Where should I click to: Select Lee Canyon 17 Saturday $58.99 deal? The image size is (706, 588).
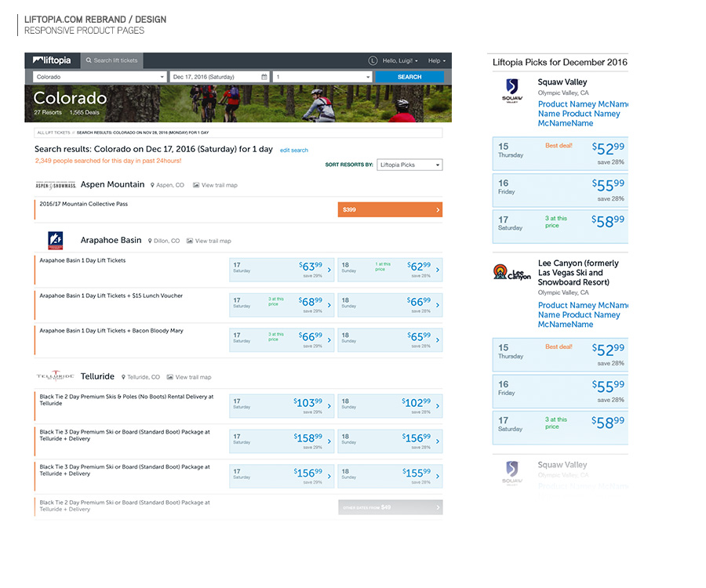point(560,428)
